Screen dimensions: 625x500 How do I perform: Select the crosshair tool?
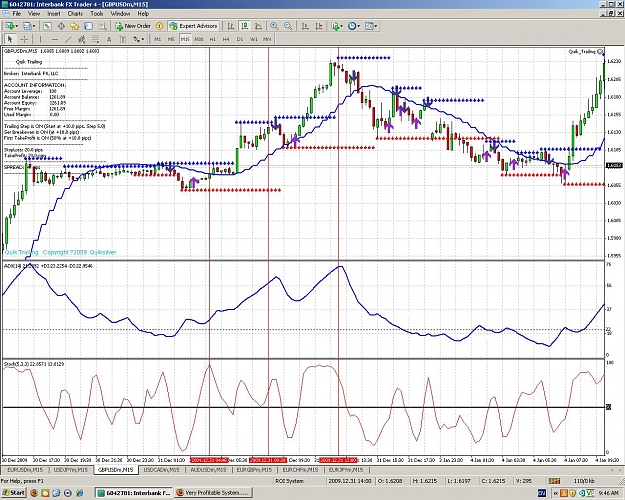[x=24, y=39]
